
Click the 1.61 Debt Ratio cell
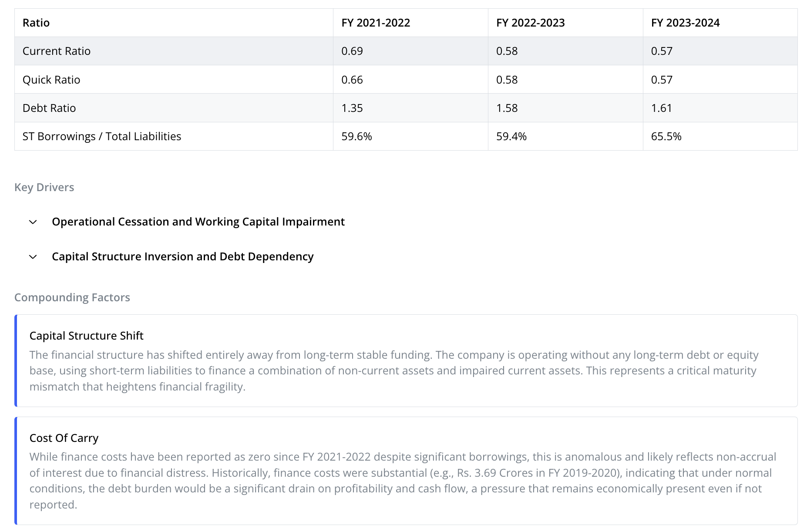tap(720, 108)
